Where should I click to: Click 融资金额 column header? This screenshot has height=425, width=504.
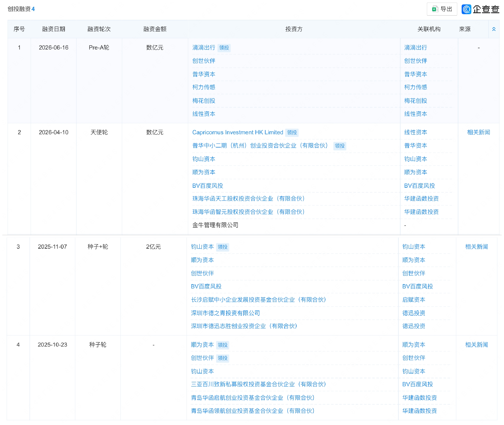tap(155, 29)
